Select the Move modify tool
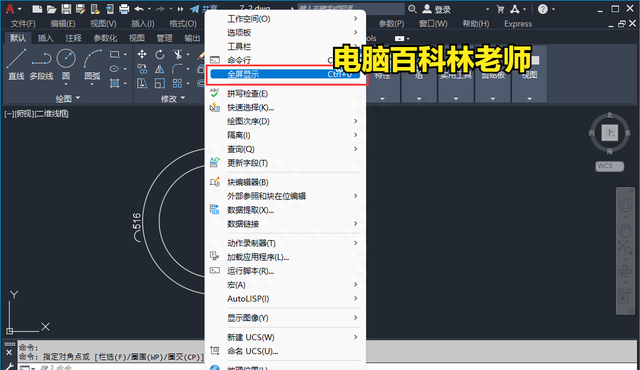Screen dimensions: 640x370 [x=142, y=54]
